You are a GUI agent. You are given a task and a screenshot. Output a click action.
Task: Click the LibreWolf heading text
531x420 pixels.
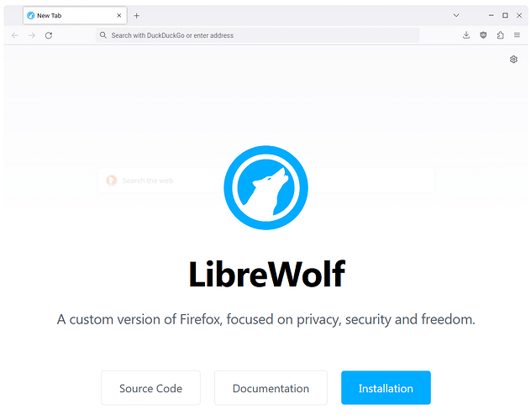pyautogui.click(x=267, y=274)
